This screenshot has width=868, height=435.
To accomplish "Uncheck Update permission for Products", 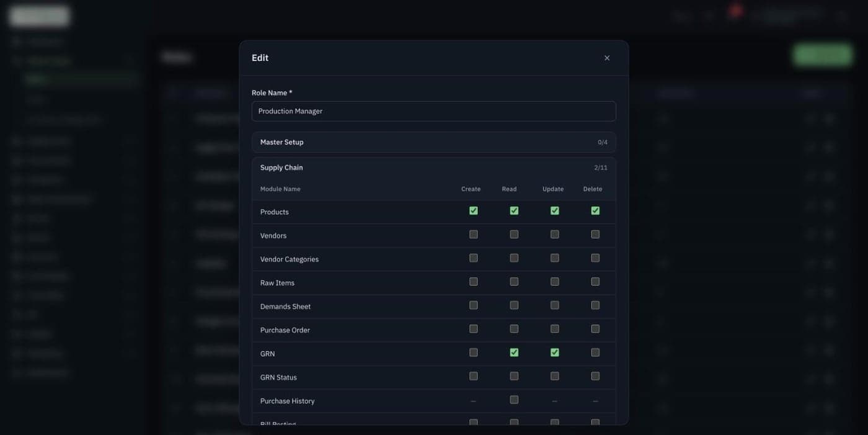I will (555, 211).
